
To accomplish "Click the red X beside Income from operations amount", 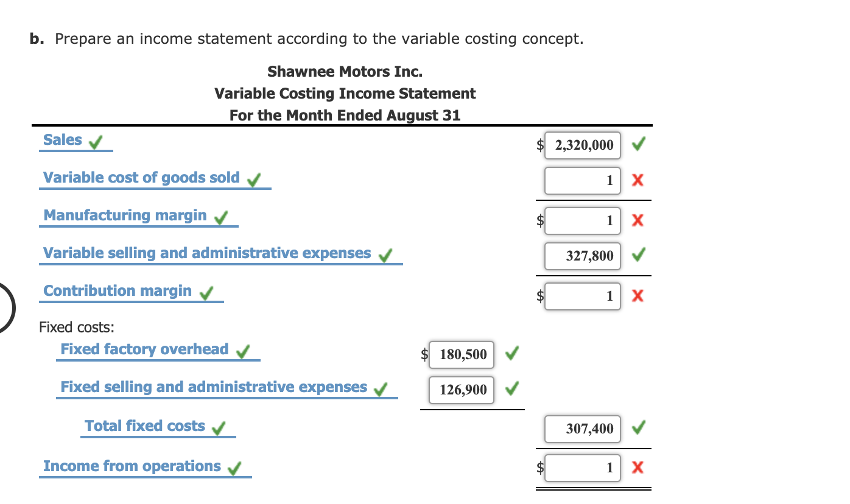I will (x=637, y=467).
